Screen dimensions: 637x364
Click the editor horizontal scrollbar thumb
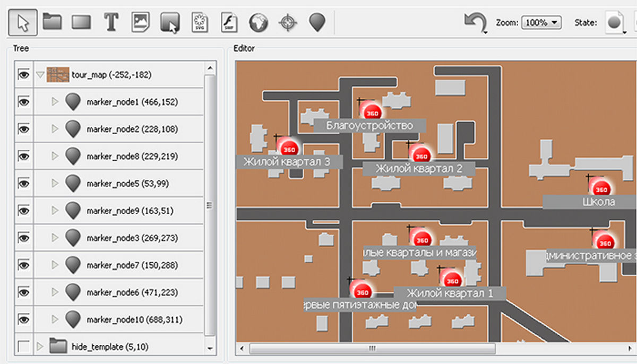pos(372,349)
